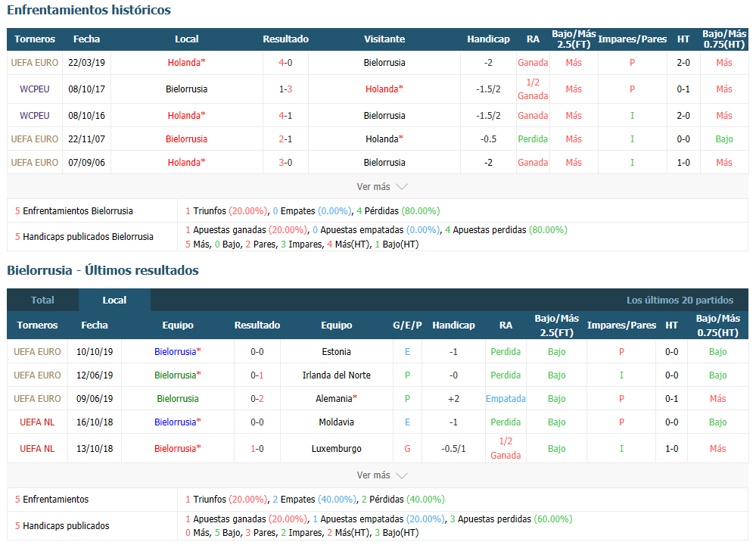Open the 3-0 result of 07/09/06
Screen dimensions: 756x545
(x=285, y=163)
